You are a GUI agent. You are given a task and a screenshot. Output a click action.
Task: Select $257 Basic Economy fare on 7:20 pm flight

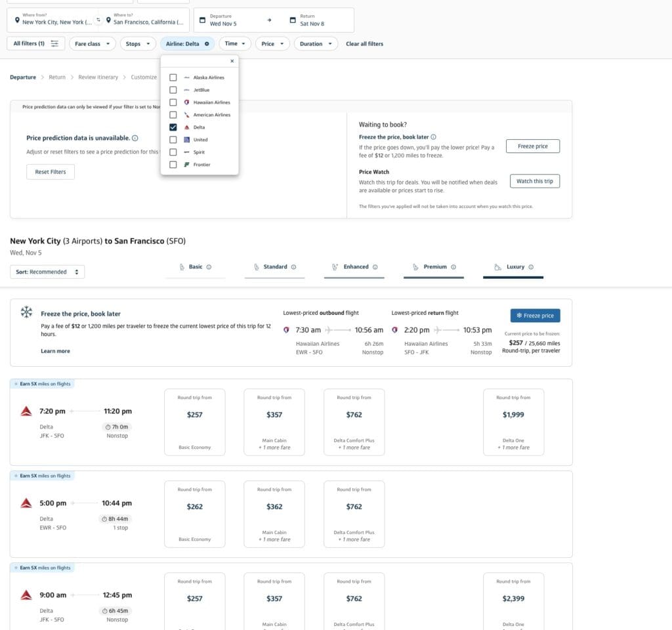[x=194, y=422]
